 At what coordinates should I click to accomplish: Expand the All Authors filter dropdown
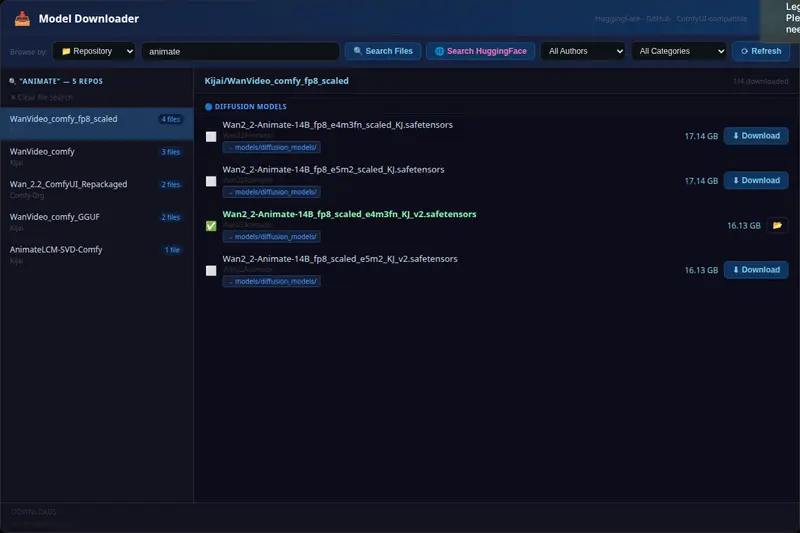pyautogui.click(x=583, y=51)
